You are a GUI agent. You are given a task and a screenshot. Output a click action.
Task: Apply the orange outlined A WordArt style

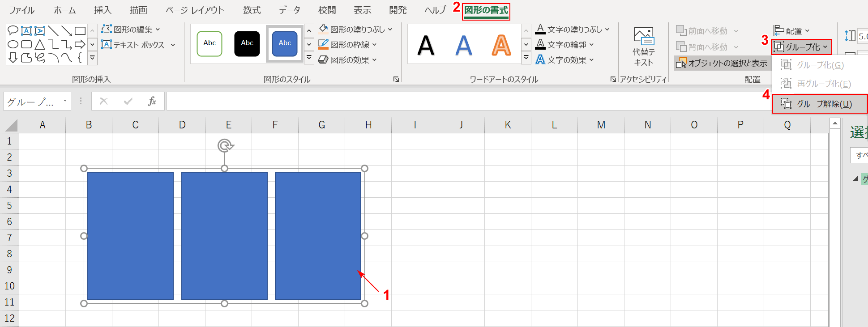[501, 45]
